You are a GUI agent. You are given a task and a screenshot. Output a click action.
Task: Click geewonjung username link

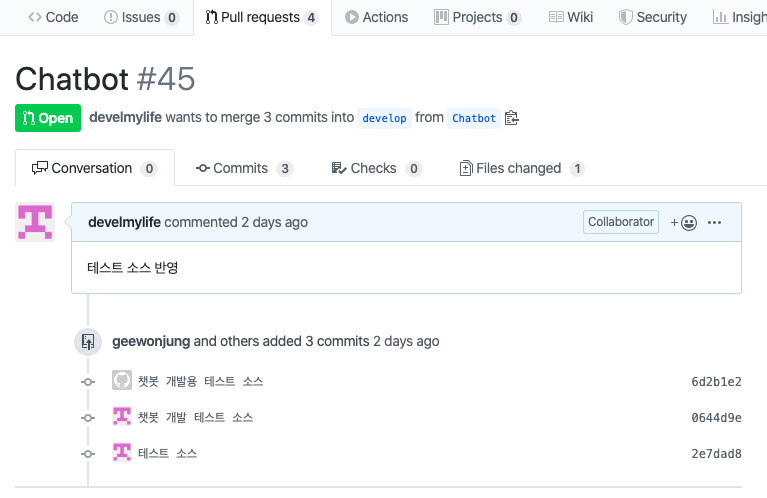pyautogui.click(x=151, y=341)
